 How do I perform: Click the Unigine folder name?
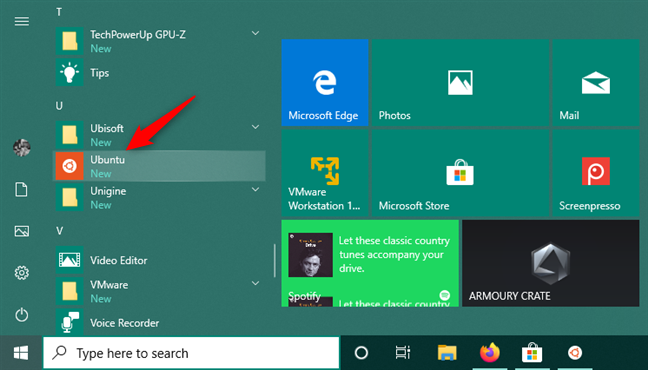pos(108,191)
